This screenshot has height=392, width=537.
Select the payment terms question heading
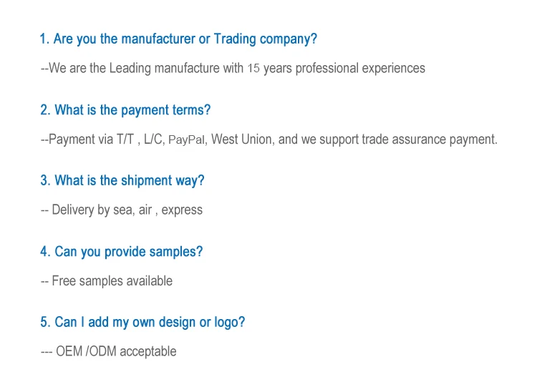(125, 110)
